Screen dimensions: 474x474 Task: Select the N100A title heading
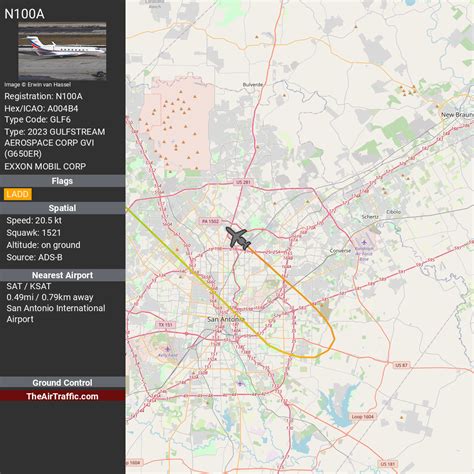[24, 14]
